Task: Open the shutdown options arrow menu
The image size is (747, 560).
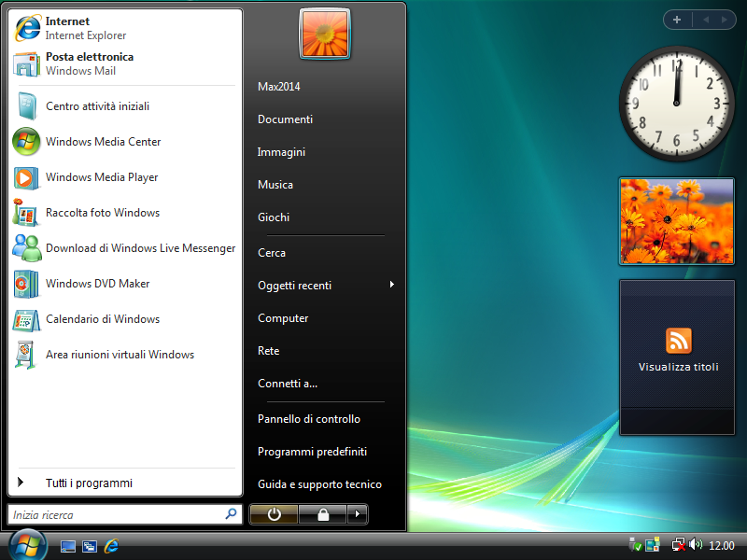Action: tap(358, 514)
